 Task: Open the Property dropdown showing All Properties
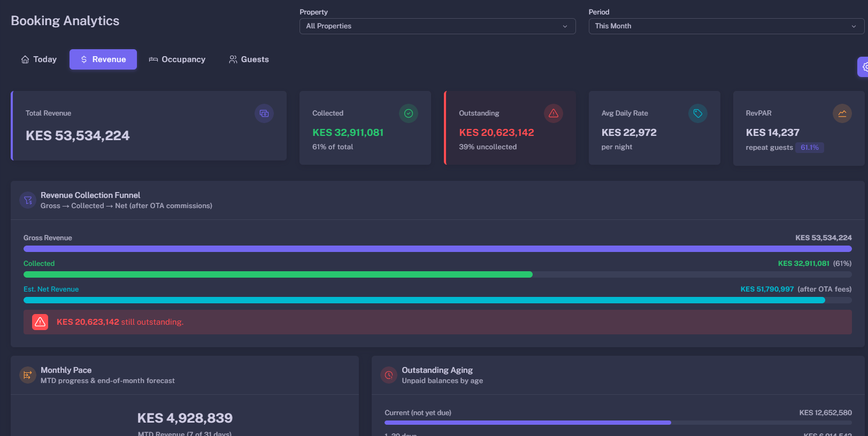[437, 26]
